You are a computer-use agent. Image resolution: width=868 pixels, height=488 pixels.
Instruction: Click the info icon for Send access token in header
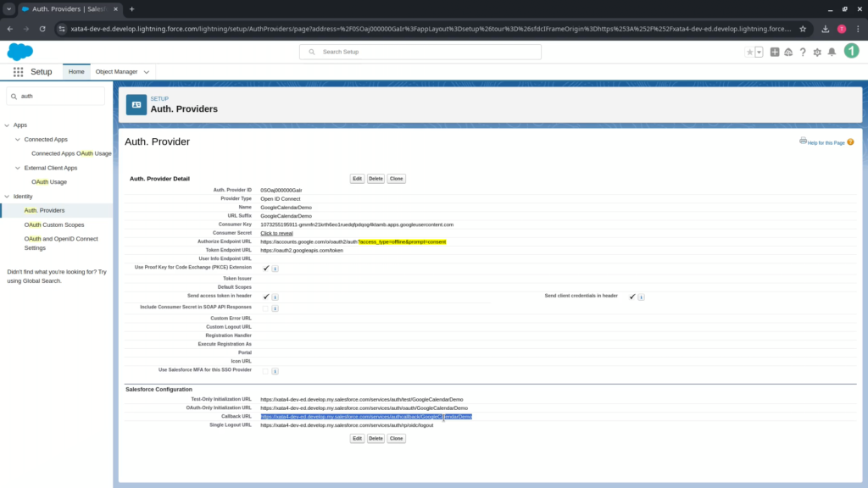[275, 297]
